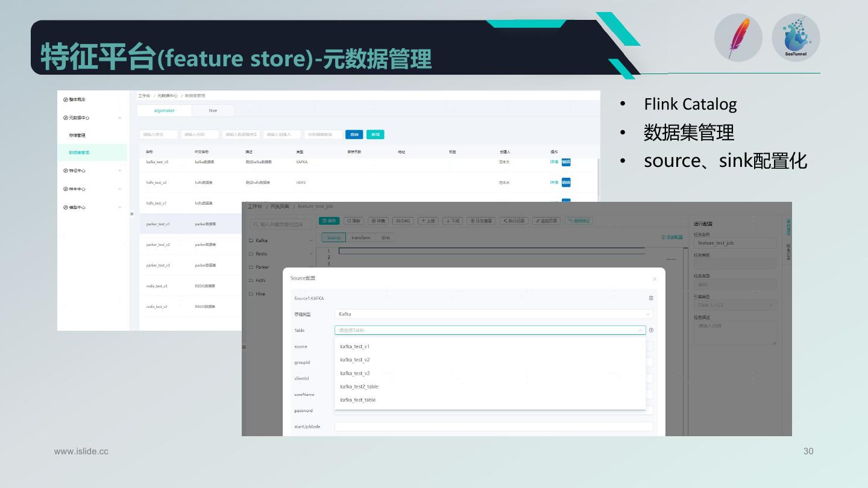This screenshot has height=488, width=868.
Task: Collapse the Table selection dropdown
Action: 640,330
